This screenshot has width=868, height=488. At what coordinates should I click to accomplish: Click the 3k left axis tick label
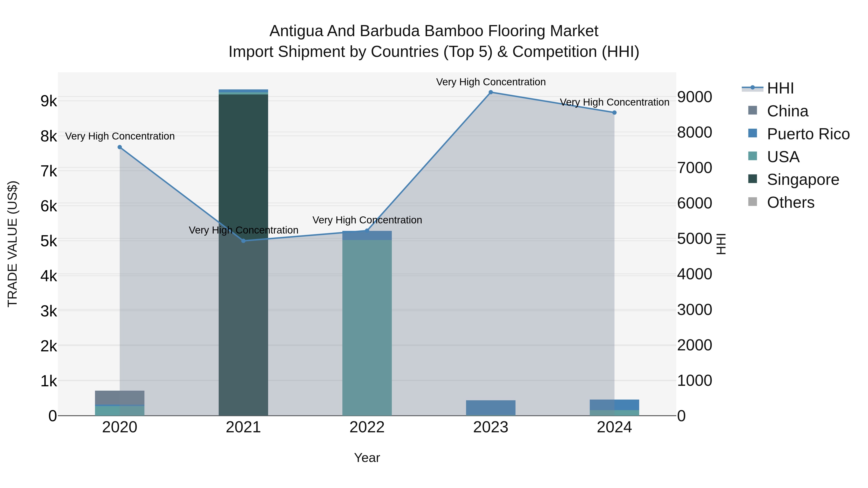pyautogui.click(x=49, y=311)
